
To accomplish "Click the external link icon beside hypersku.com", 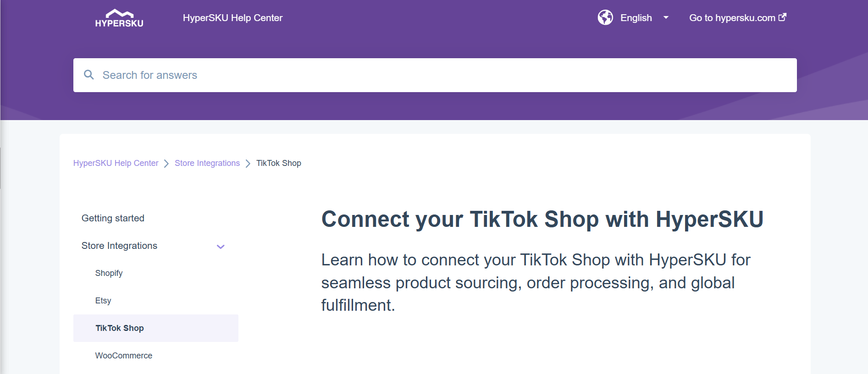I will pyautogui.click(x=783, y=17).
